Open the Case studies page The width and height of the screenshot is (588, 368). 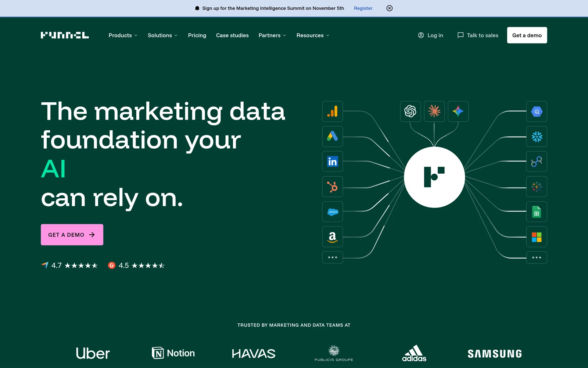[x=232, y=35]
